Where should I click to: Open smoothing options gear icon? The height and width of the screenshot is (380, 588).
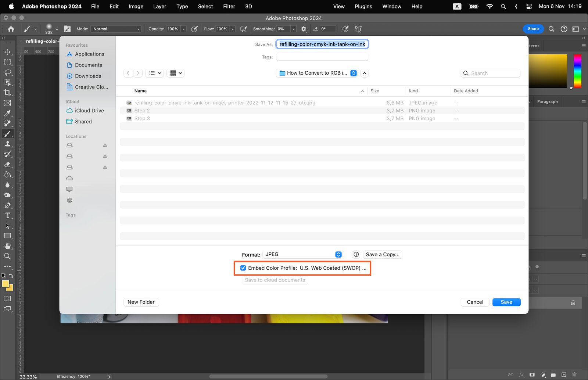point(304,29)
